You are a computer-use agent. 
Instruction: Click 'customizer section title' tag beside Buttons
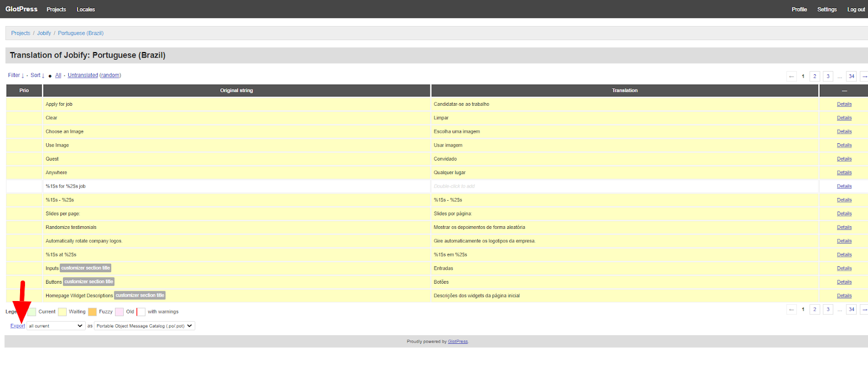point(89,281)
